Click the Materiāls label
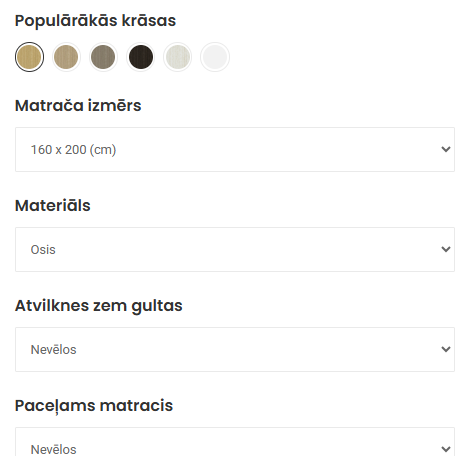This screenshot has height=456, width=469. pos(53,205)
